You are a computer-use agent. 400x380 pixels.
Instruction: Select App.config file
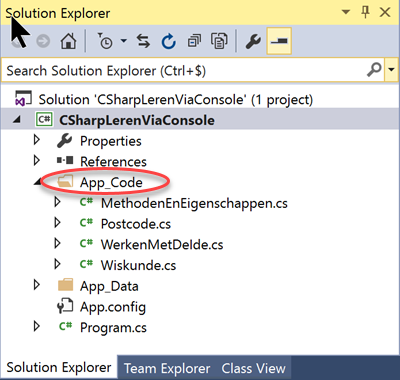pos(113,307)
